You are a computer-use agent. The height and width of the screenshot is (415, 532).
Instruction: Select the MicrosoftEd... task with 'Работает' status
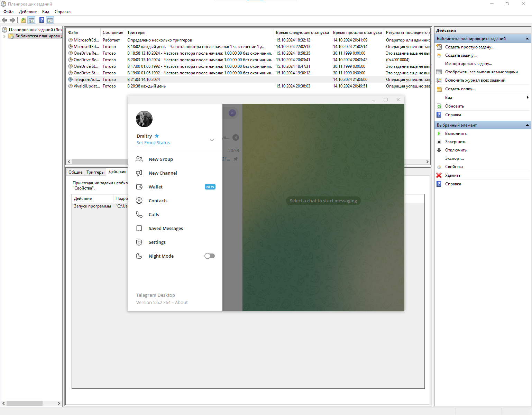tap(248, 40)
